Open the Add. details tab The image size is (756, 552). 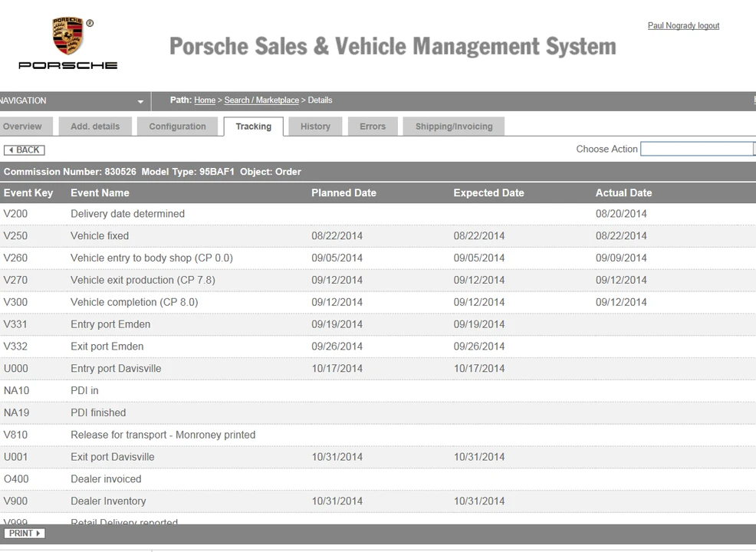click(x=95, y=127)
